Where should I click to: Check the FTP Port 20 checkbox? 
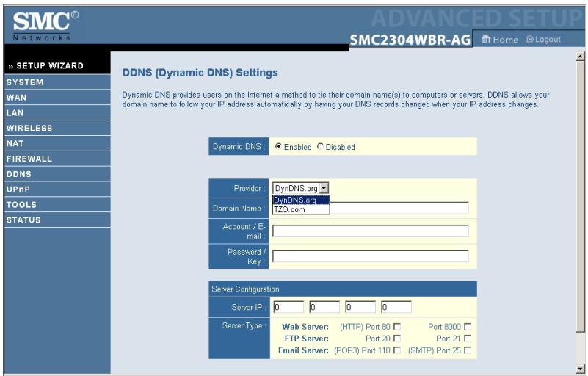coord(396,339)
